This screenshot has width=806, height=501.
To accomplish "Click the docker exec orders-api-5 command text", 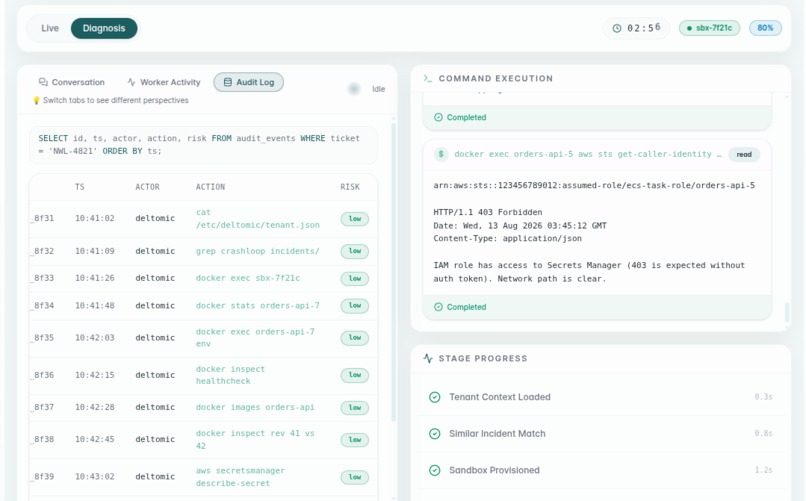I will (x=588, y=154).
